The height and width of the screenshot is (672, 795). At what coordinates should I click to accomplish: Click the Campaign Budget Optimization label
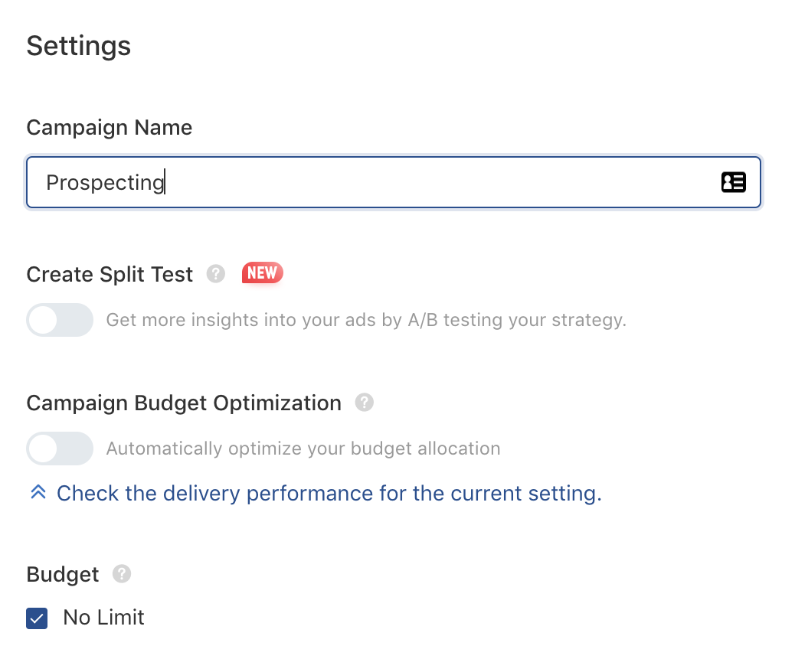coord(184,403)
